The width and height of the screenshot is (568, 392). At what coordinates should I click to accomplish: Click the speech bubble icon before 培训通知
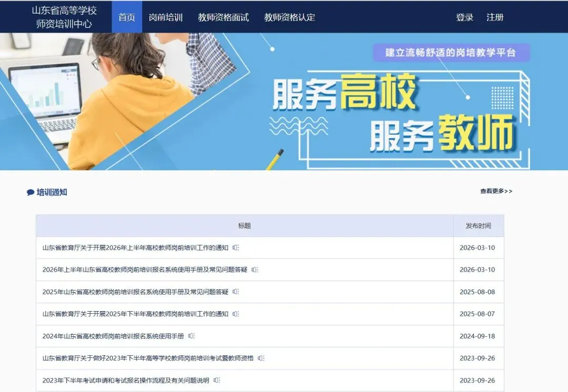pos(31,192)
